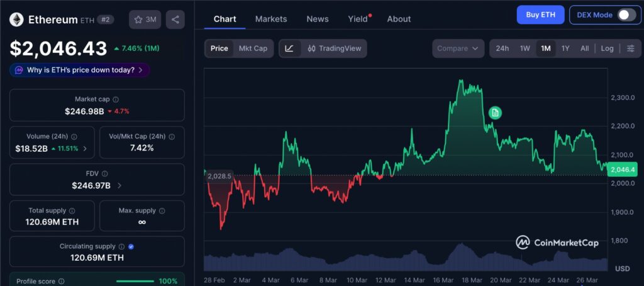Screen dimensions: 644x286
Task: Open chart settings sliders icon
Action: point(630,49)
